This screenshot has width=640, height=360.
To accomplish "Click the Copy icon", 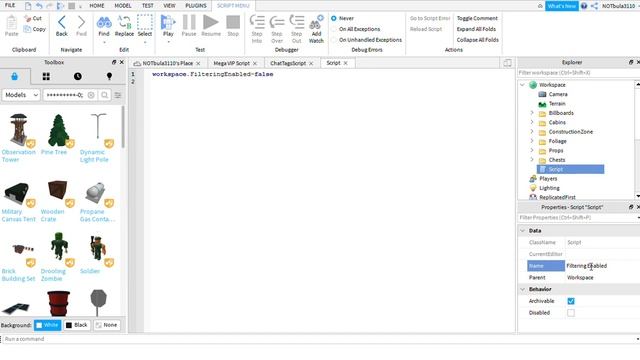I will tap(28, 29).
